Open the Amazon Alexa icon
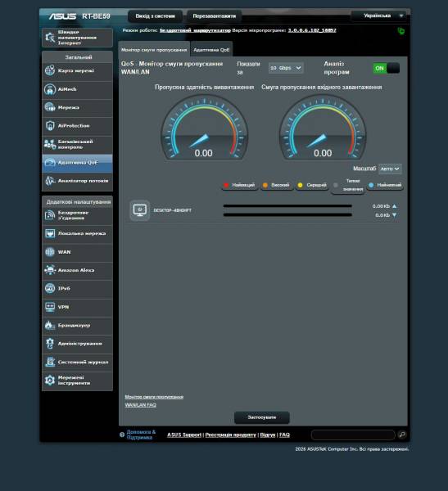 click(50, 270)
